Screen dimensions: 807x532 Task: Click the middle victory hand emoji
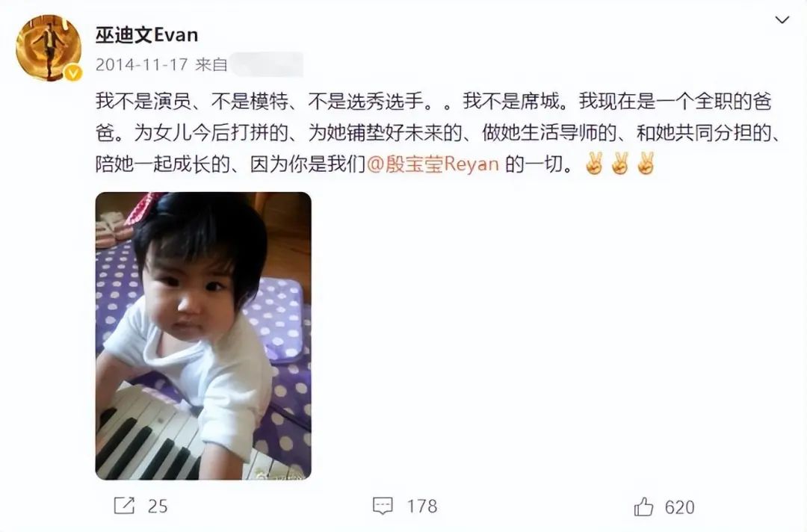619,164
